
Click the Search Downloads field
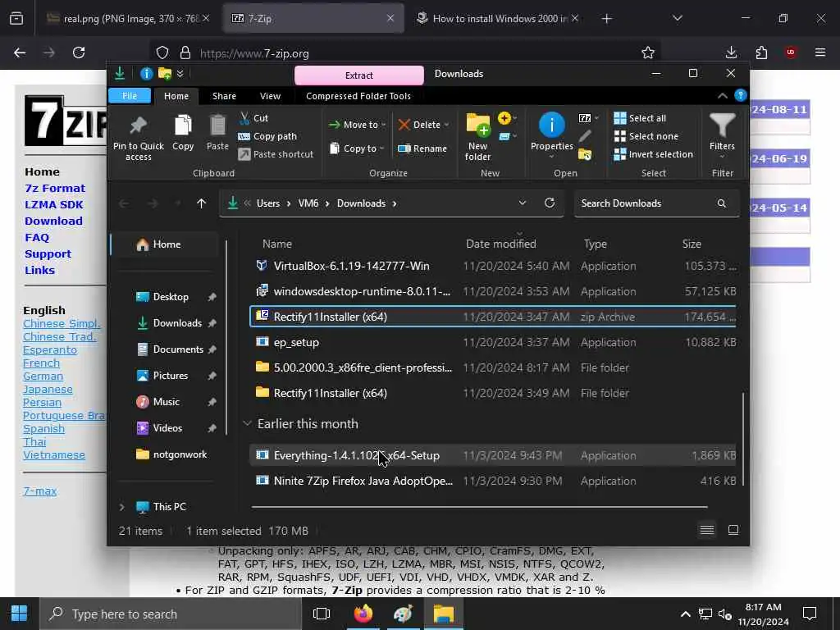pos(656,203)
